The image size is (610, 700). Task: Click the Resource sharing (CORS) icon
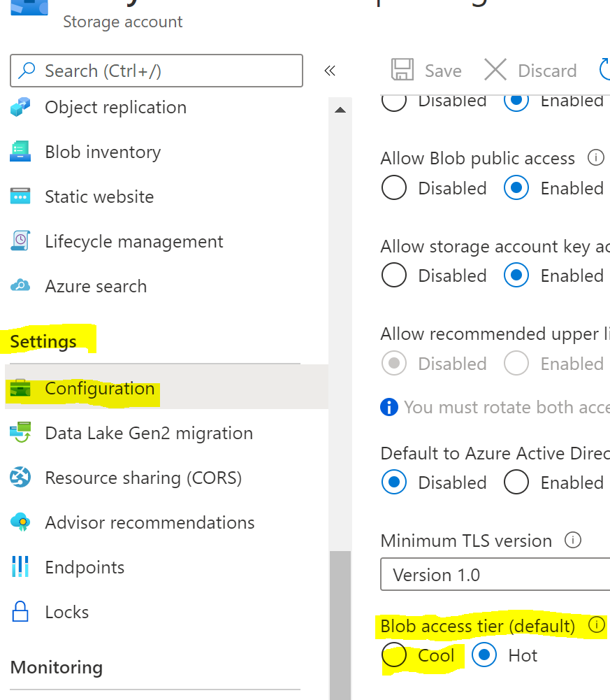pyautogui.click(x=20, y=477)
